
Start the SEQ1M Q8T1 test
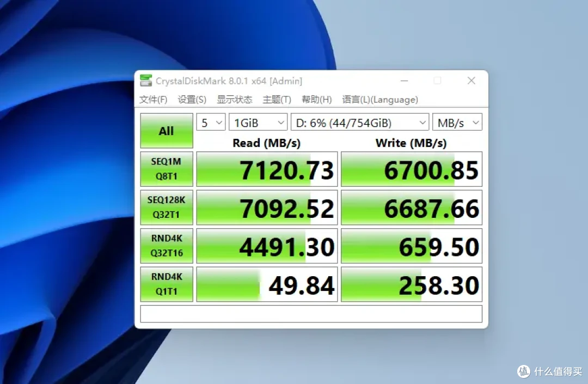click(167, 169)
